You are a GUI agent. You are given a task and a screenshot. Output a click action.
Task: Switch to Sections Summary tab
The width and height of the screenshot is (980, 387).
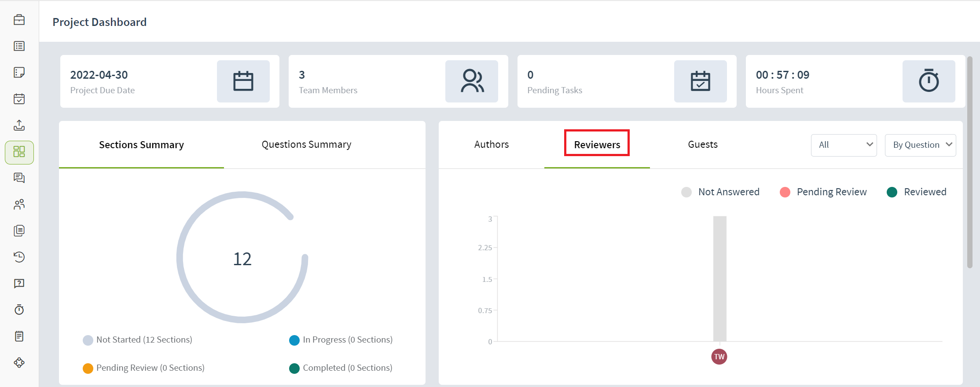141,145
